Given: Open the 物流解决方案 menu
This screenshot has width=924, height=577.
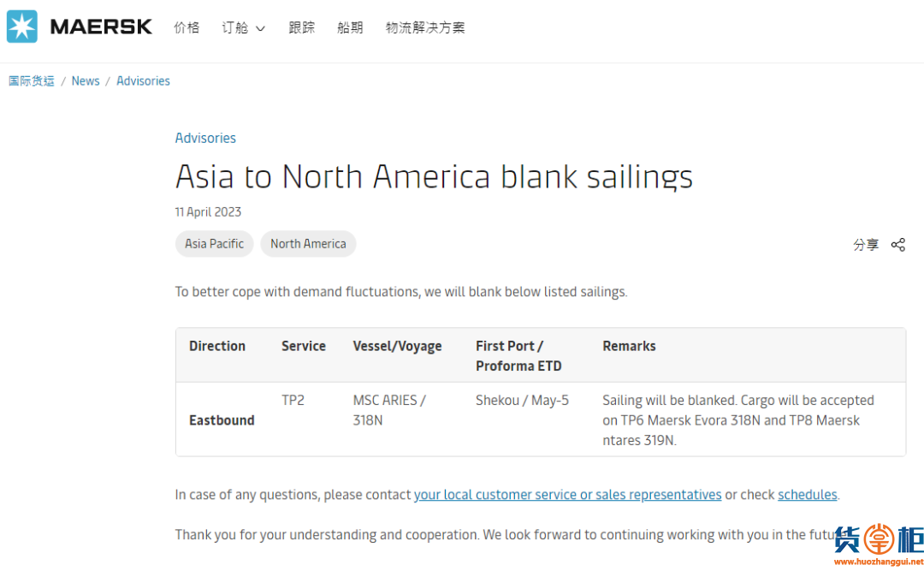Looking at the screenshot, I should click(x=425, y=27).
